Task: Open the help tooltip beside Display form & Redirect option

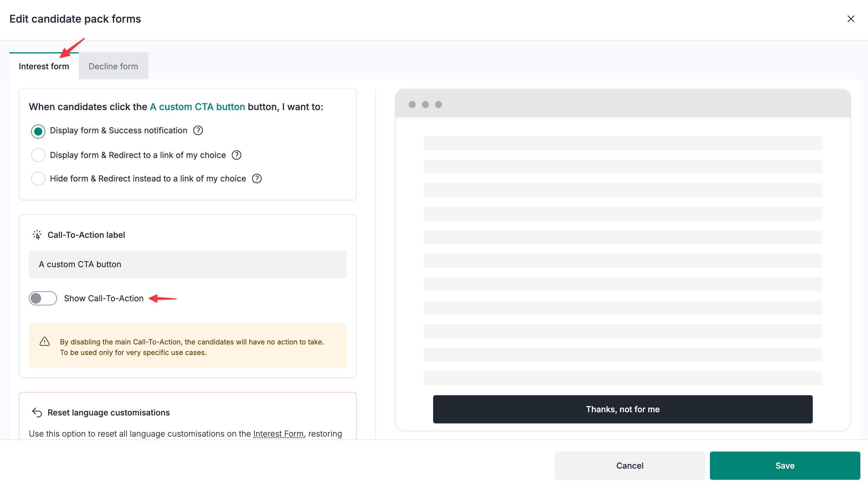Action: coord(236,155)
